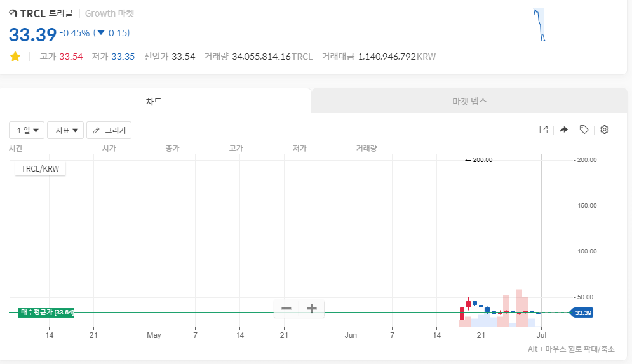Viewport: 632px width, 364px height.
Task: Click the 거래량 34,055,814.16 value
Action: coord(261,57)
